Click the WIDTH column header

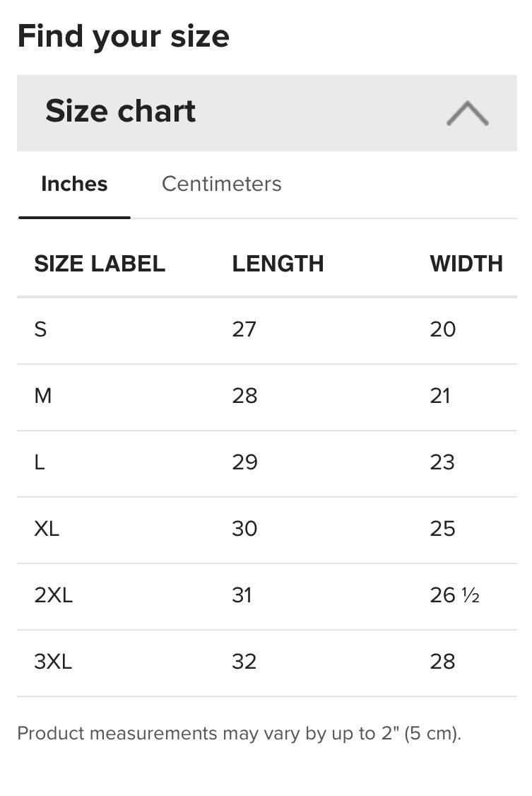(x=466, y=264)
